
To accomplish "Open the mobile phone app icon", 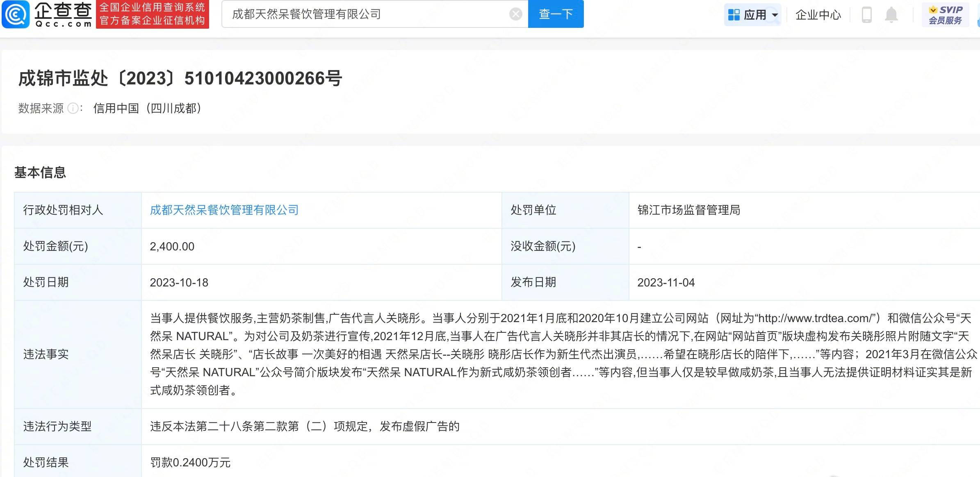I will point(866,15).
